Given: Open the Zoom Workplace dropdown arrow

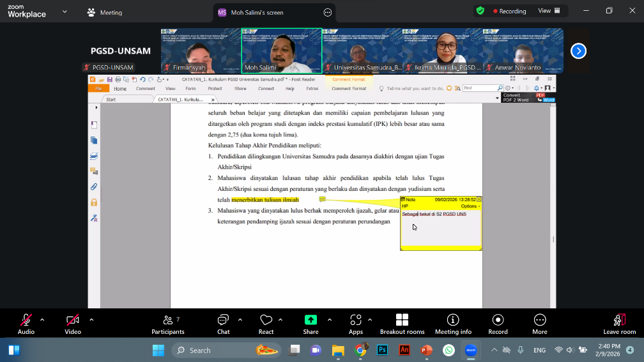Looking at the screenshot, I should point(64,11).
